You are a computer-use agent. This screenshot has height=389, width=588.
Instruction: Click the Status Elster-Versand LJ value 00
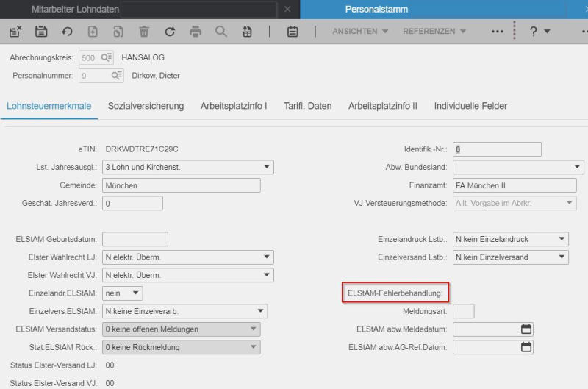coord(110,365)
